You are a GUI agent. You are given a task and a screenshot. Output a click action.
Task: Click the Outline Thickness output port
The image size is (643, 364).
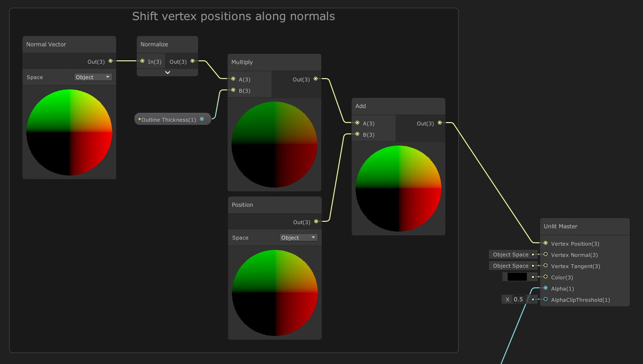click(x=202, y=119)
